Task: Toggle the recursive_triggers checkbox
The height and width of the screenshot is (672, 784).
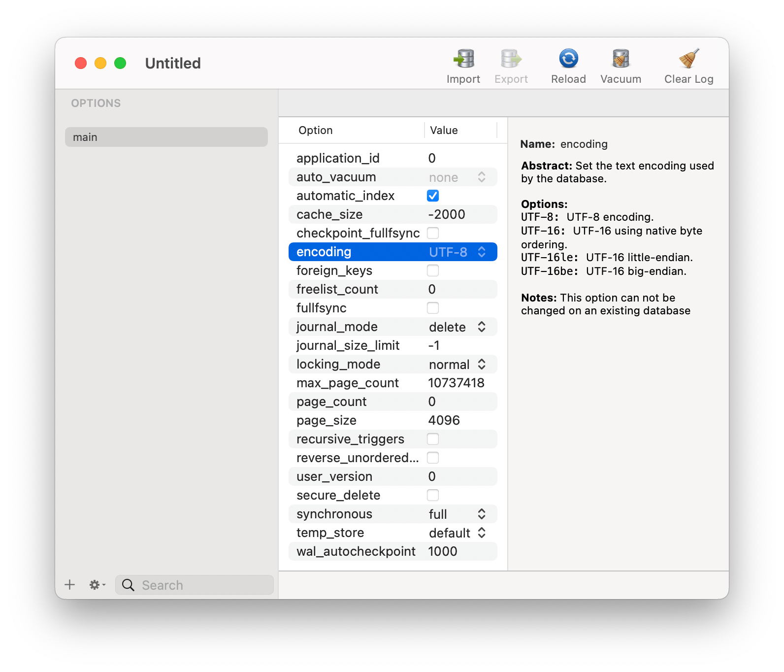Action: [433, 439]
